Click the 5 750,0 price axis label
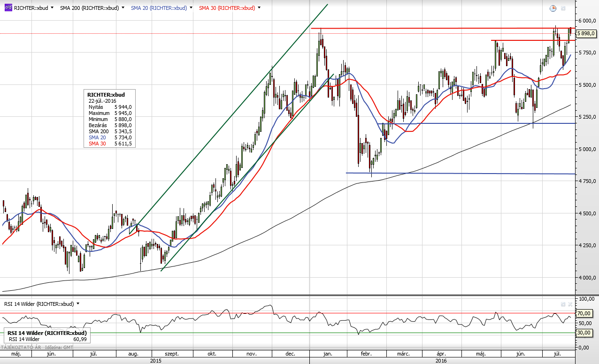This screenshot has width=599, height=364. click(x=586, y=53)
